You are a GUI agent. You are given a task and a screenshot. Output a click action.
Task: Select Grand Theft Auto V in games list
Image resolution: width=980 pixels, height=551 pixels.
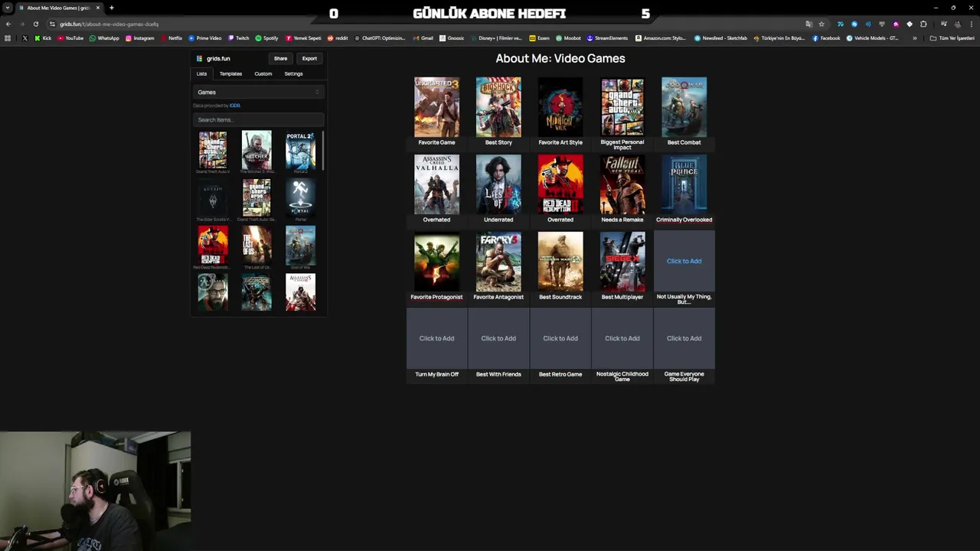(213, 150)
